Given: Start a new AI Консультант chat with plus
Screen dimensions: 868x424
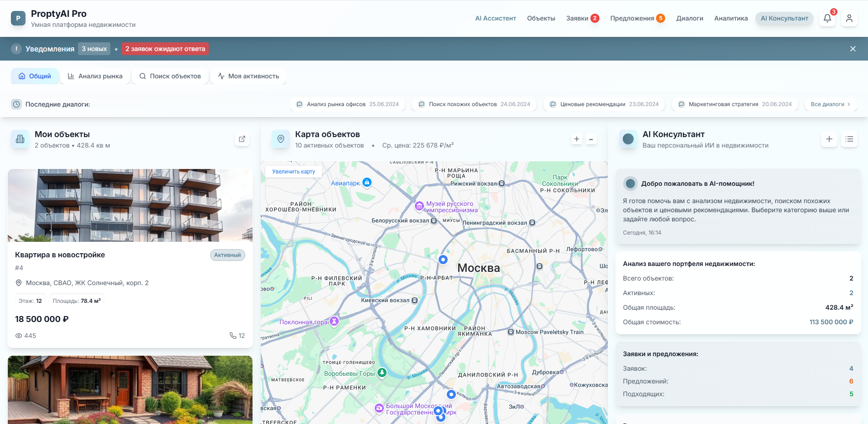Looking at the screenshot, I should [x=829, y=139].
